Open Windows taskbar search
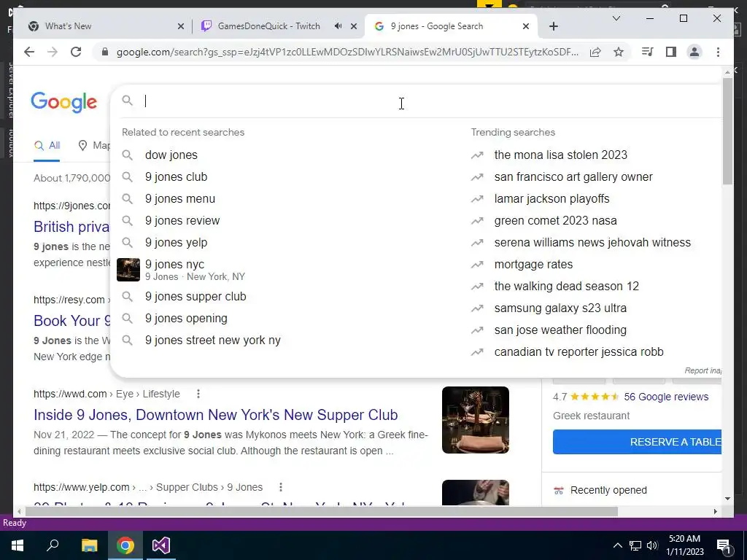 (x=53, y=545)
